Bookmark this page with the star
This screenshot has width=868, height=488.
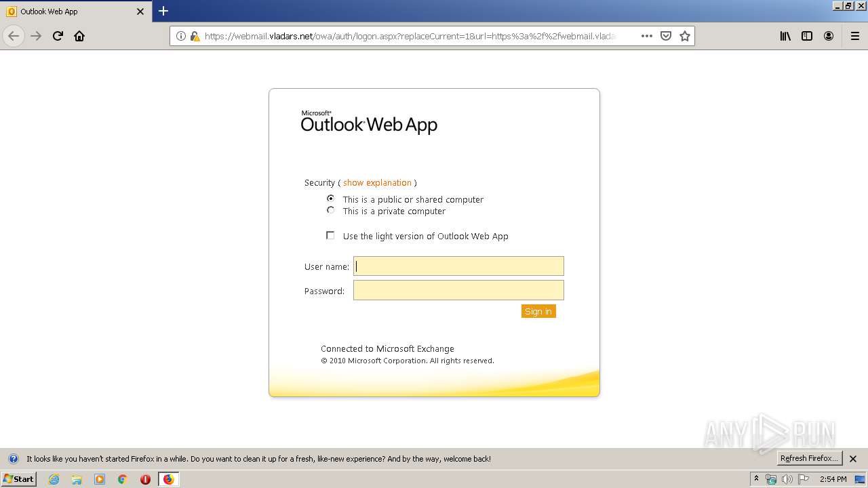point(685,36)
